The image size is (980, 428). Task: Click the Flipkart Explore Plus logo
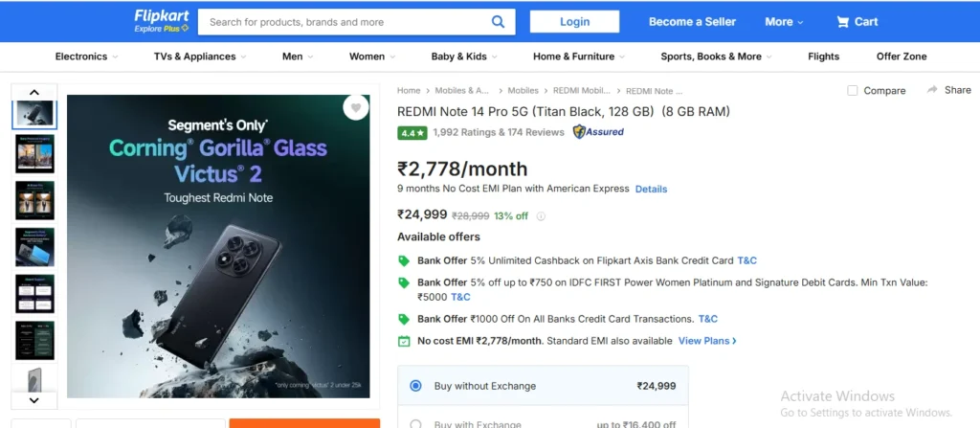162,21
